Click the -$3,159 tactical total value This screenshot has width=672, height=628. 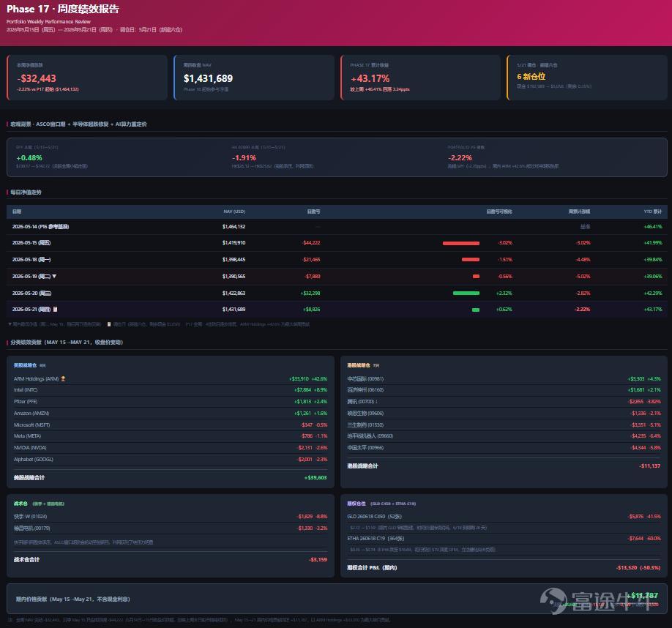click(318, 559)
